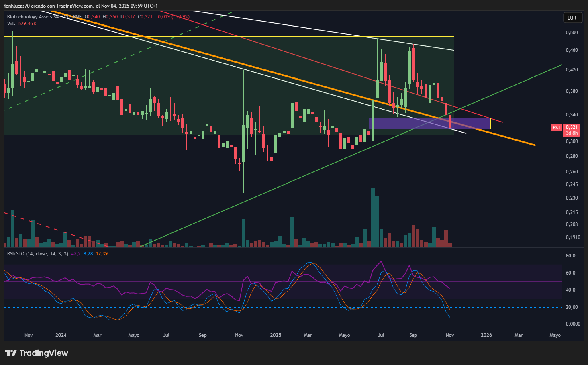
Task: Click the 2025 year label on time axis
Action: pos(276,335)
